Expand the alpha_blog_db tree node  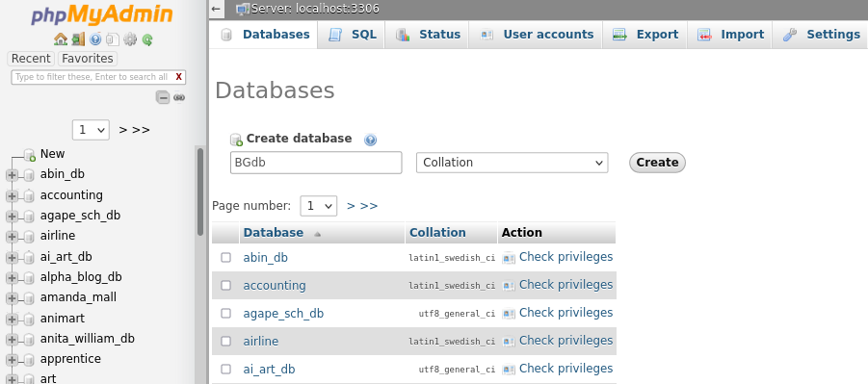coord(12,278)
